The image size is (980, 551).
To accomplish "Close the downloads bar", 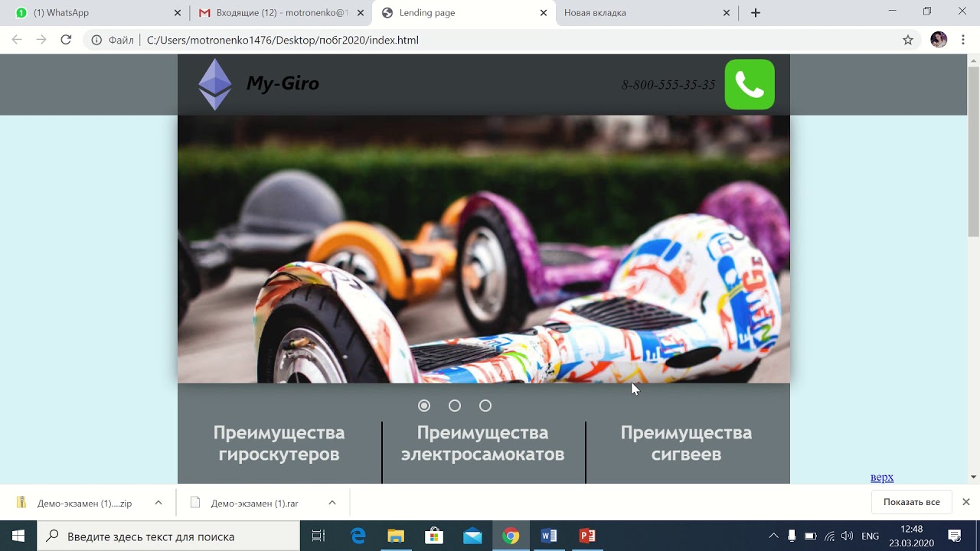I will pyautogui.click(x=966, y=502).
